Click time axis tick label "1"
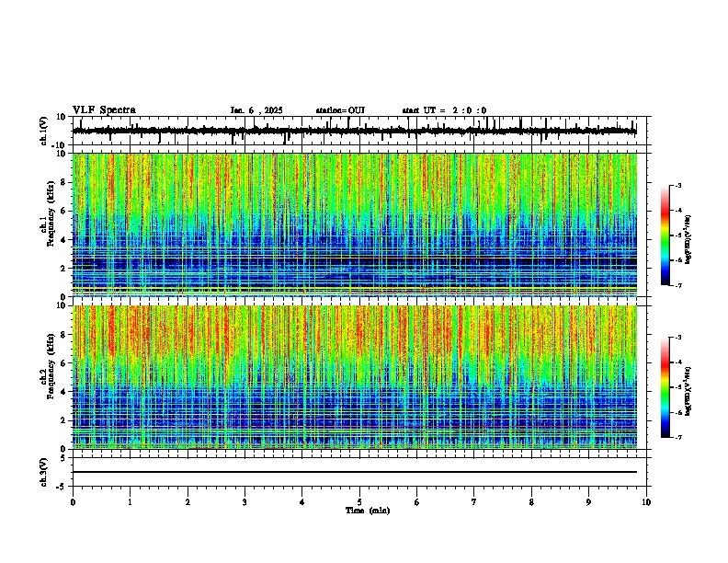728x563 pixels. click(130, 502)
